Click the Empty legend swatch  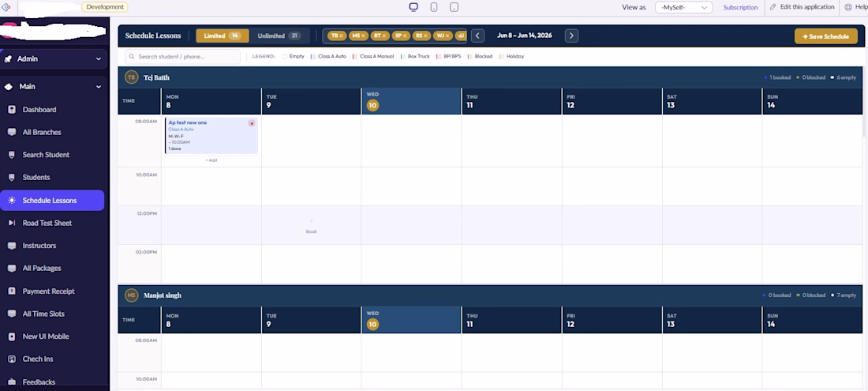point(285,57)
